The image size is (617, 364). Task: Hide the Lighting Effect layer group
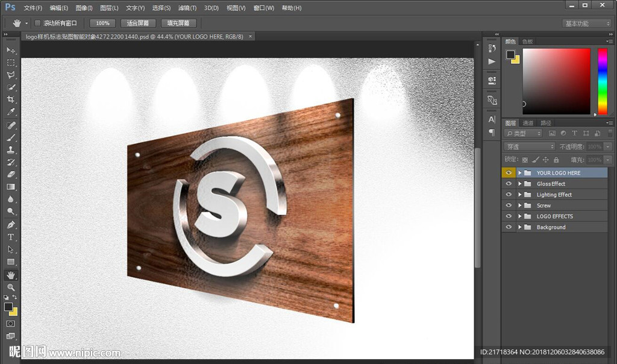[509, 195]
